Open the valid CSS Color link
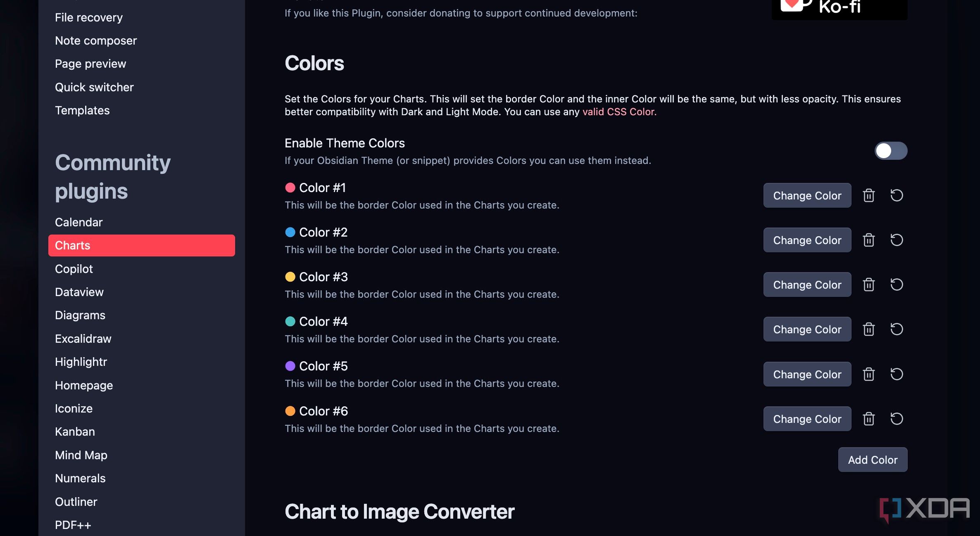This screenshot has height=536, width=980. 618,111
